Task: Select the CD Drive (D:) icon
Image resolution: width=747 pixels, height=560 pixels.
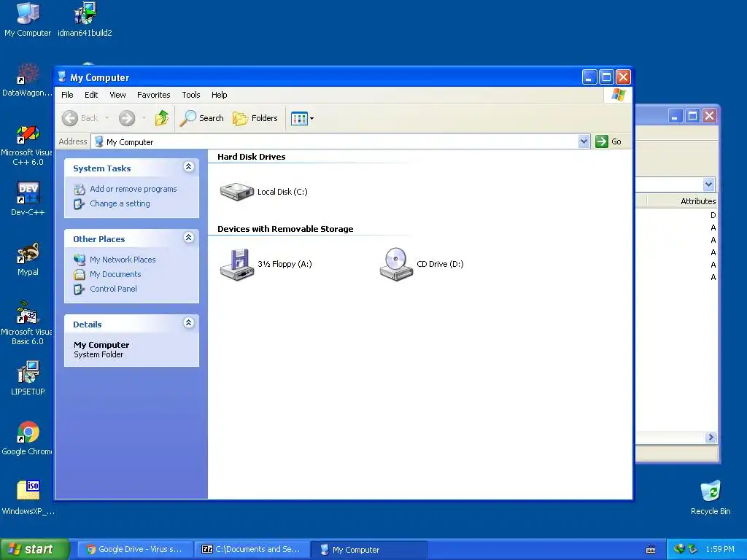Action: point(396,264)
